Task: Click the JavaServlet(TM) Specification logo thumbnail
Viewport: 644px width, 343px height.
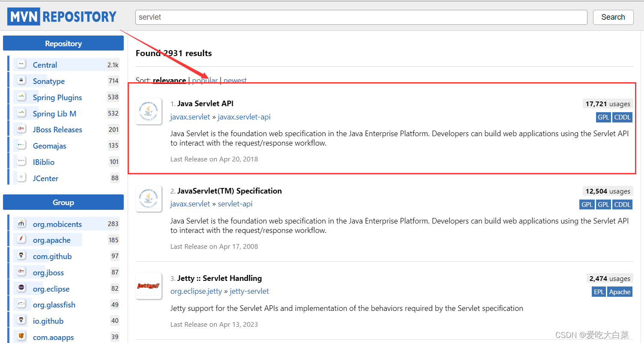Action: pyautogui.click(x=149, y=199)
